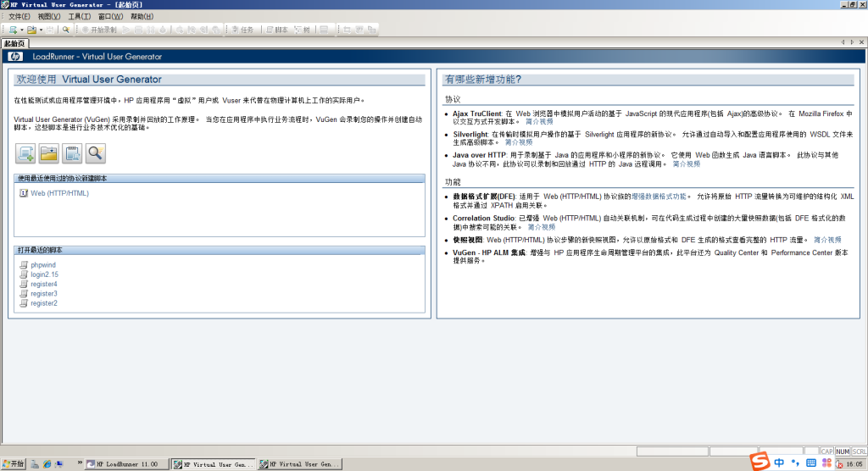Click the large protocol advisor icon
Image resolution: width=868 pixels, height=471 pixels.
(x=72, y=153)
